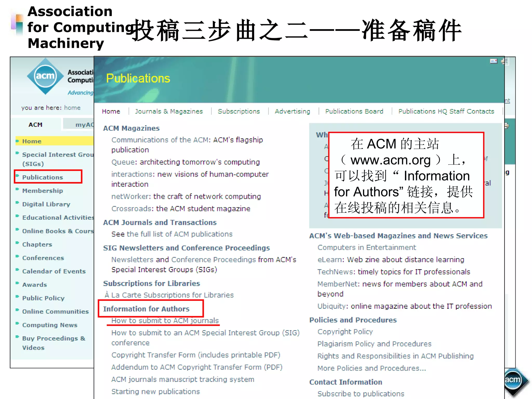Screen dimensions: 532x399
Task: Open Journals & Magazines menu item
Action: coord(169,111)
